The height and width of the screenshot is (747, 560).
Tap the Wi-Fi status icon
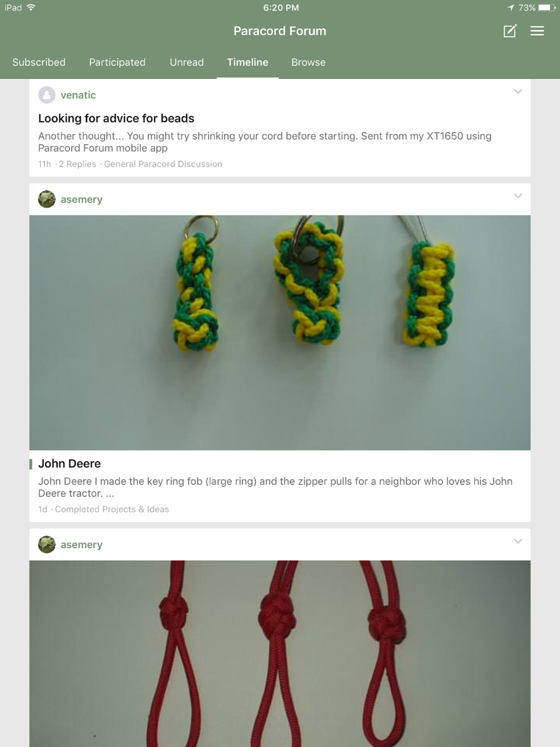click(x=31, y=7)
